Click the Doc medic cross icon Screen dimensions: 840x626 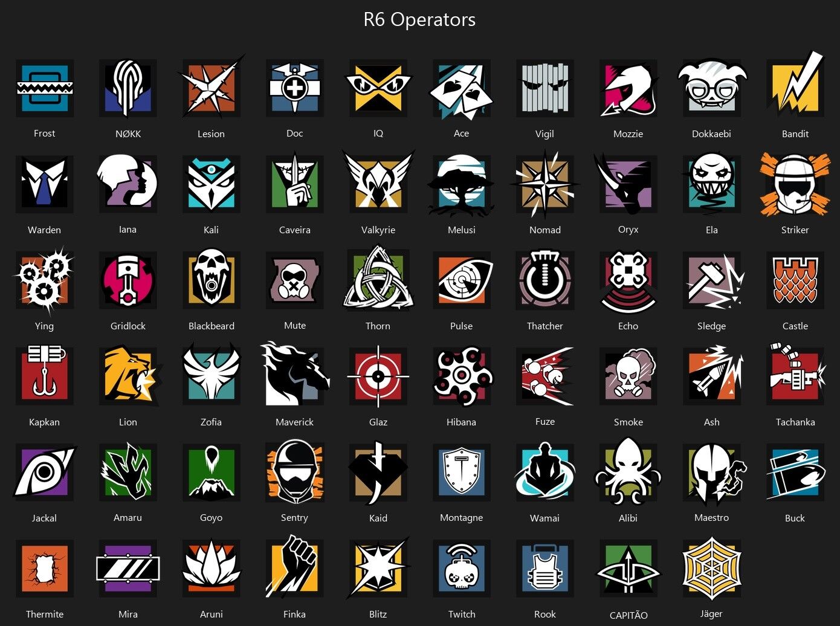pos(295,88)
